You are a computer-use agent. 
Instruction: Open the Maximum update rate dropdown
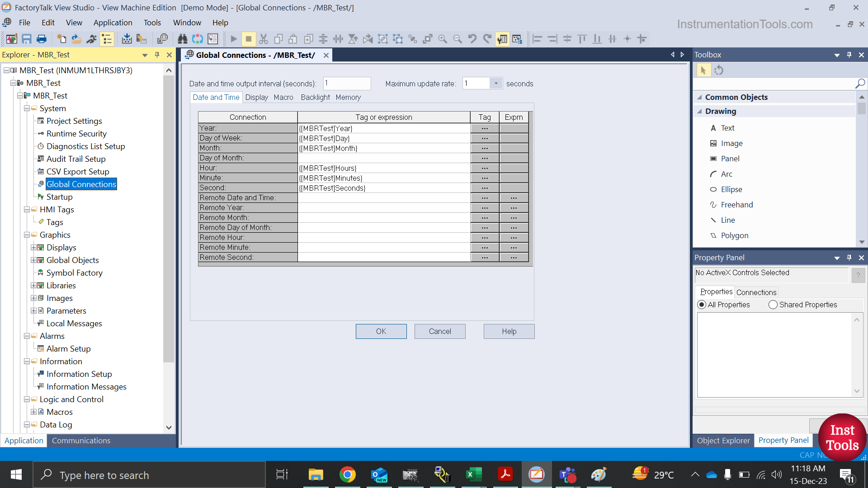(496, 83)
